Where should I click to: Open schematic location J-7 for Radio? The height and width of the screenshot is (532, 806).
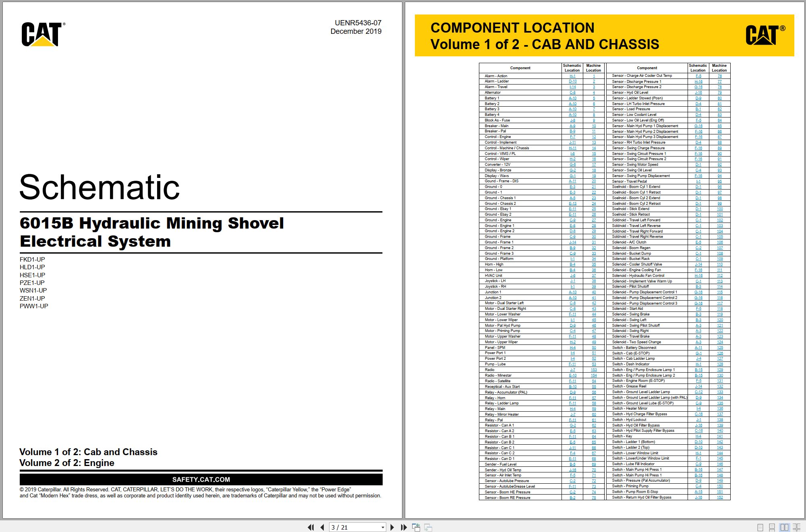click(572, 370)
